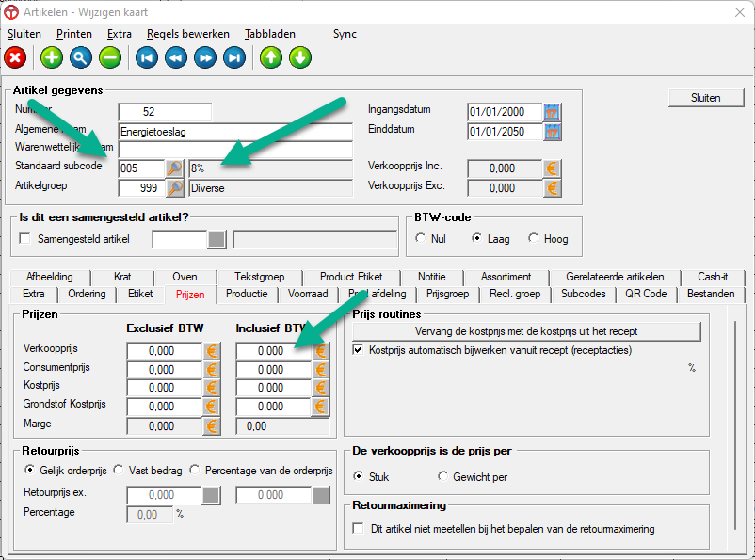Click the Standaard subcode field 005
Screen dimensions: 755x560
pos(141,168)
